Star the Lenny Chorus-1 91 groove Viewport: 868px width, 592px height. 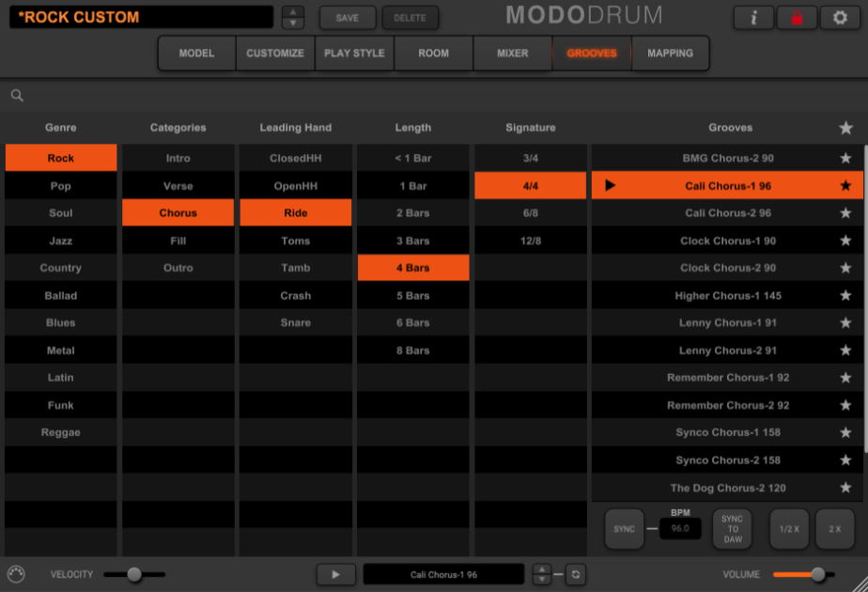[845, 323]
